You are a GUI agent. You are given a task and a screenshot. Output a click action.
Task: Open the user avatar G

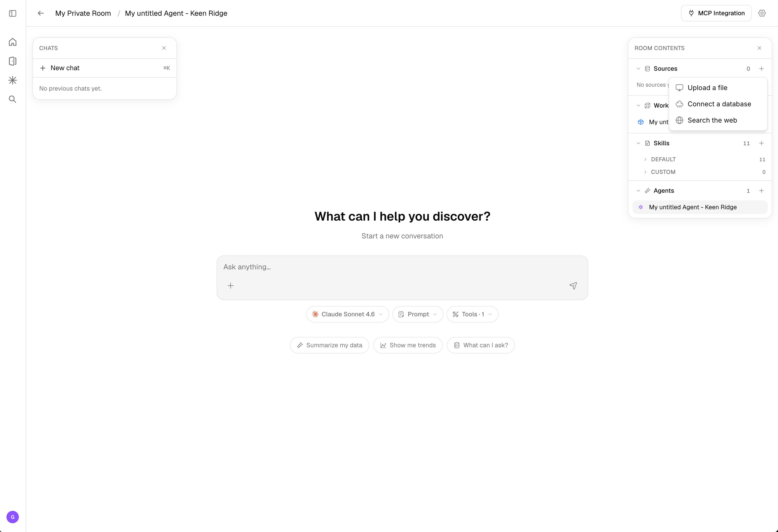(x=13, y=517)
